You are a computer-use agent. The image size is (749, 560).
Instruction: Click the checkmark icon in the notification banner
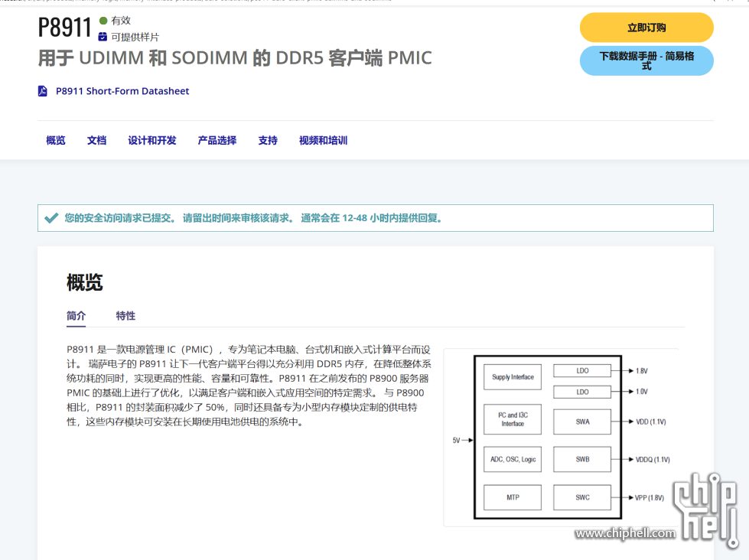[51, 218]
